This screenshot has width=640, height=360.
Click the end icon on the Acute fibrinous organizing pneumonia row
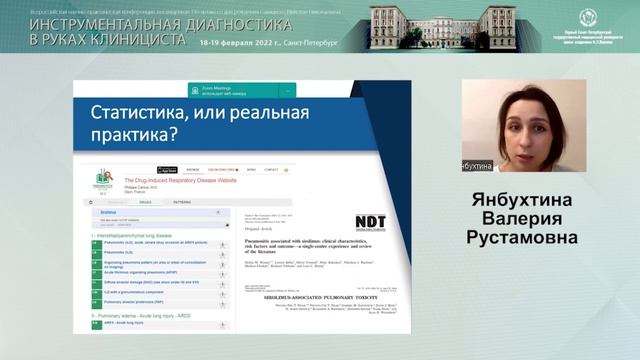point(223,274)
